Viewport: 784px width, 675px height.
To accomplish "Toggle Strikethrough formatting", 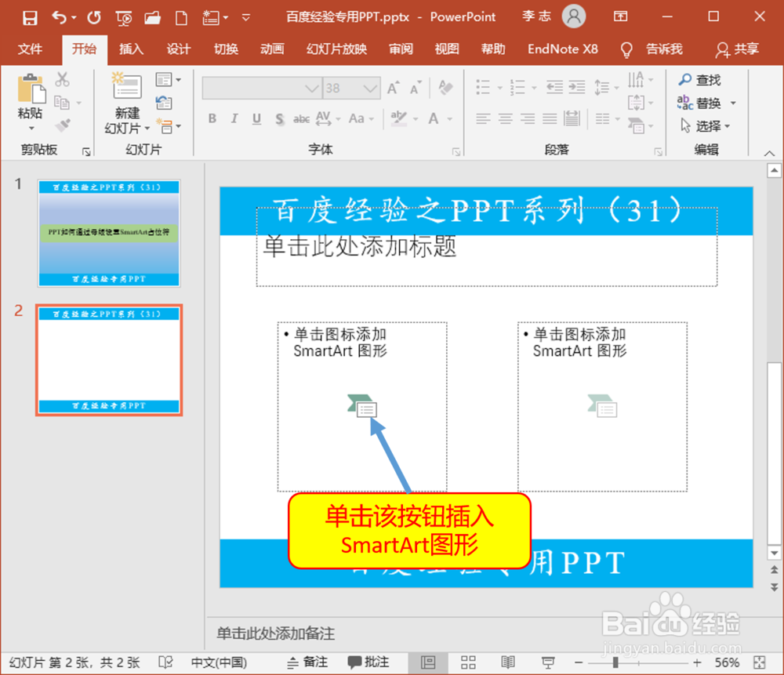I will tap(302, 119).
